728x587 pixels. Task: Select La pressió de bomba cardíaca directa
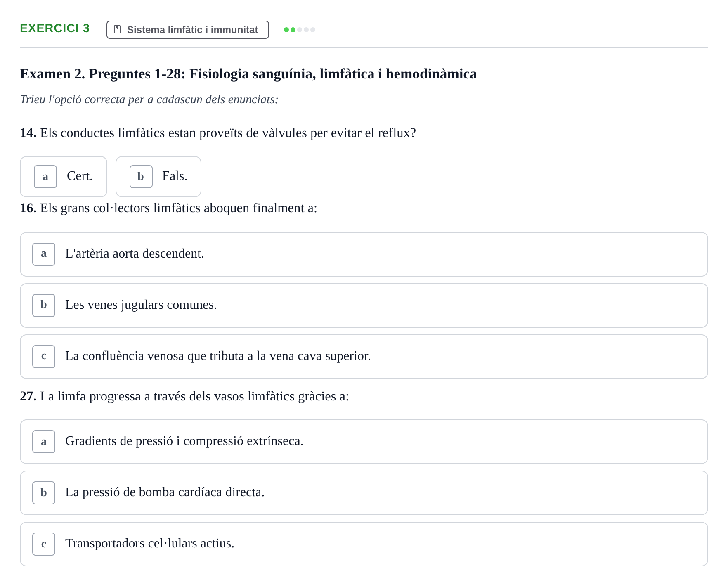point(364,493)
